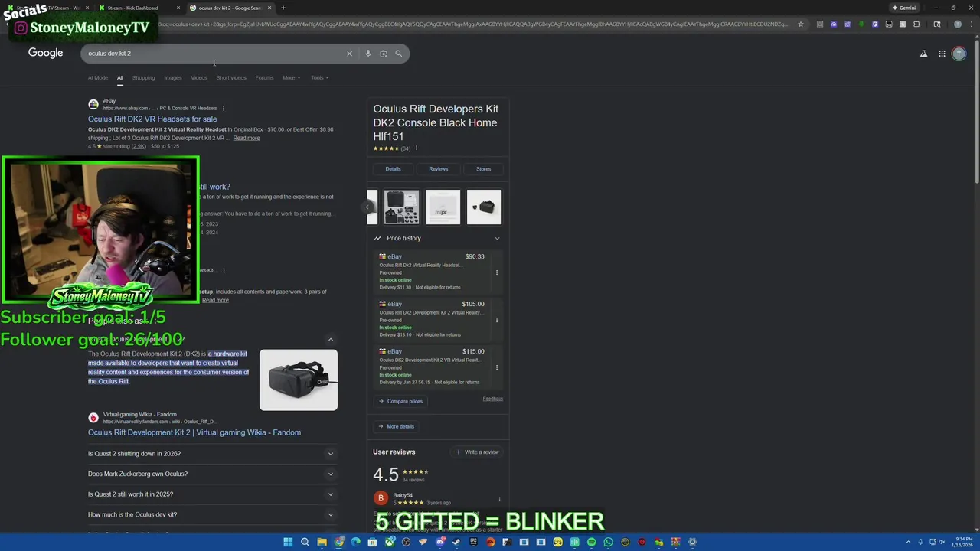Select the Details product tab

pyautogui.click(x=393, y=169)
